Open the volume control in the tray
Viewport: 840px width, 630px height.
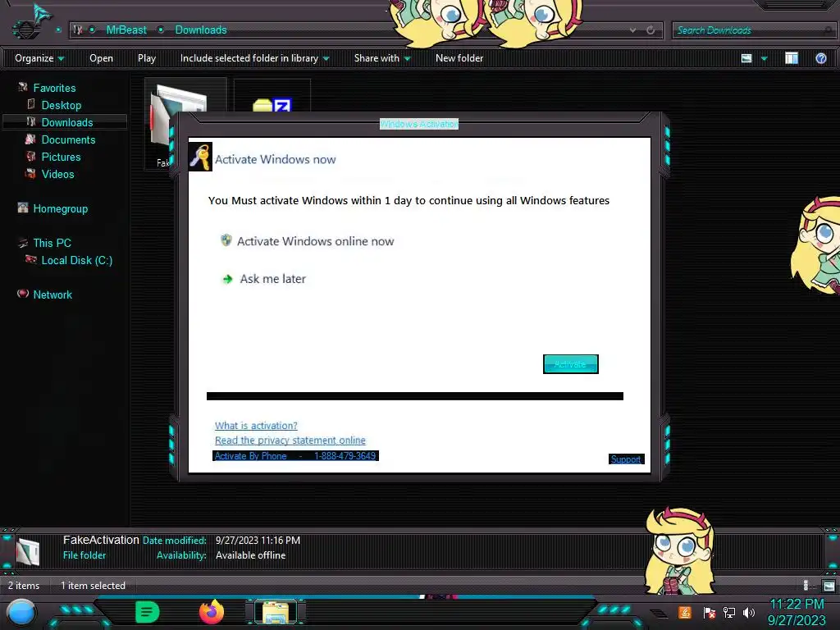pos(749,612)
